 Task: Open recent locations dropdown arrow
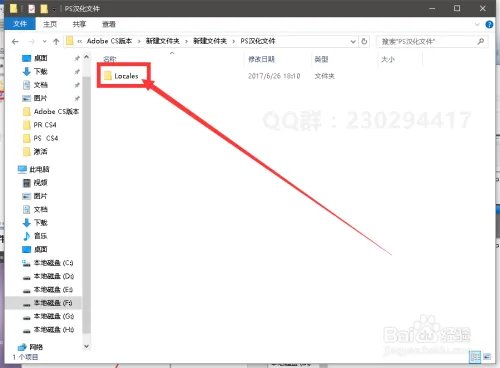(x=44, y=42)
